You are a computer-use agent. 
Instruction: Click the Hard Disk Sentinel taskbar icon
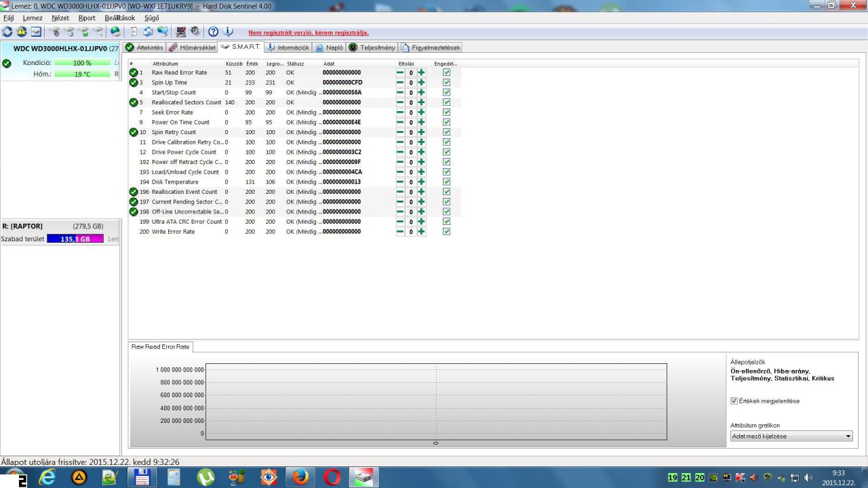click(x=364, y=477)
